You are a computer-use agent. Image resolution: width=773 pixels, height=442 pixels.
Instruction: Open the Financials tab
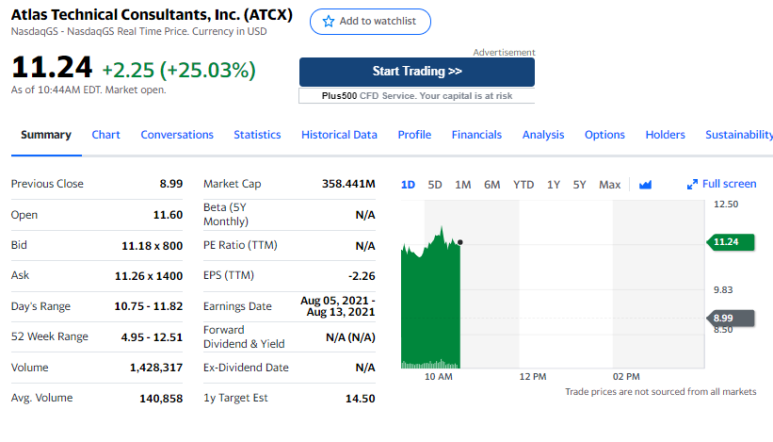click(477, 135)
